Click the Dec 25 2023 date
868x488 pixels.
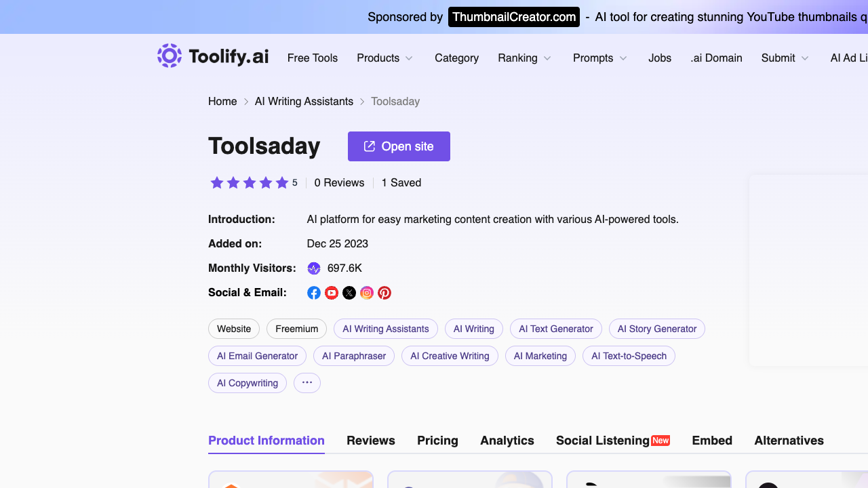pos(338,244)
